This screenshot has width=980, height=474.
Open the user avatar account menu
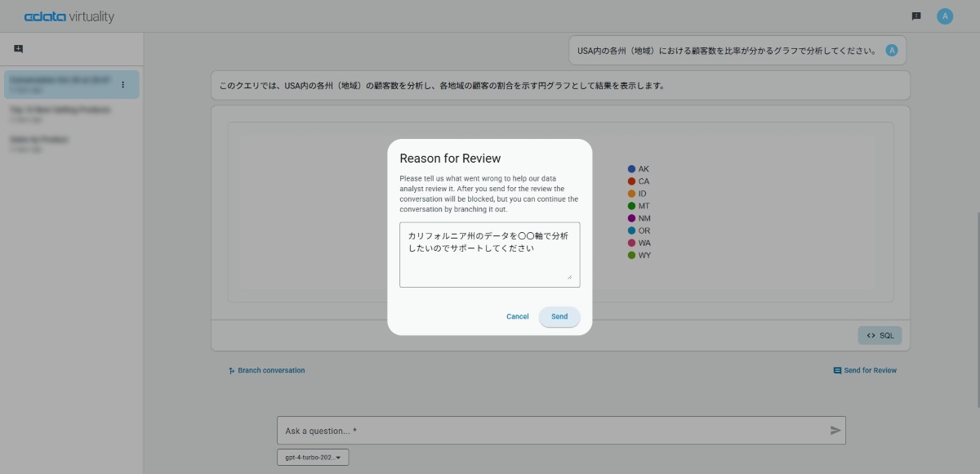point(945,16)
